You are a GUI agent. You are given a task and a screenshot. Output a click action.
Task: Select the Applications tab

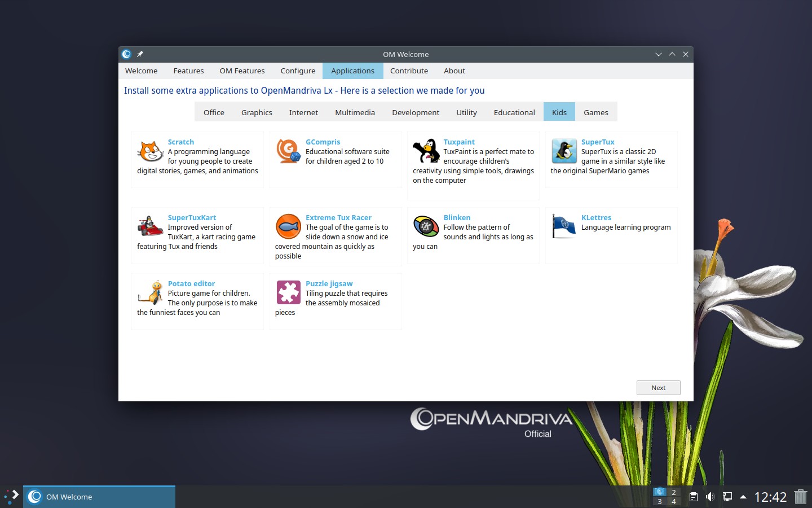click(353, 71)
